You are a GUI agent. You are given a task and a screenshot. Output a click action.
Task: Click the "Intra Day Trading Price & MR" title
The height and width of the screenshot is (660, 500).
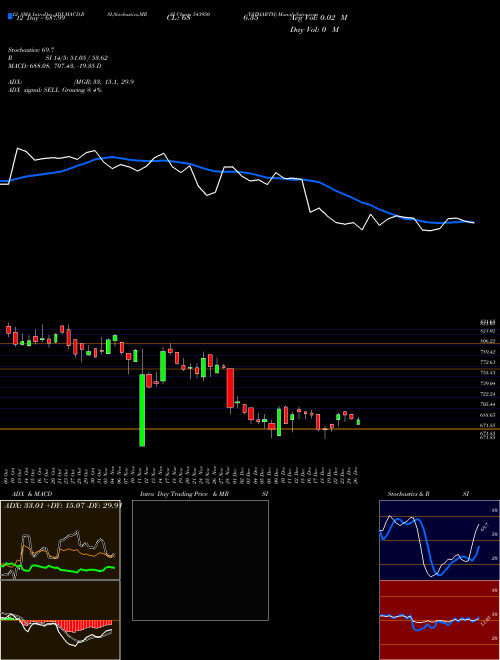(184, 494)
